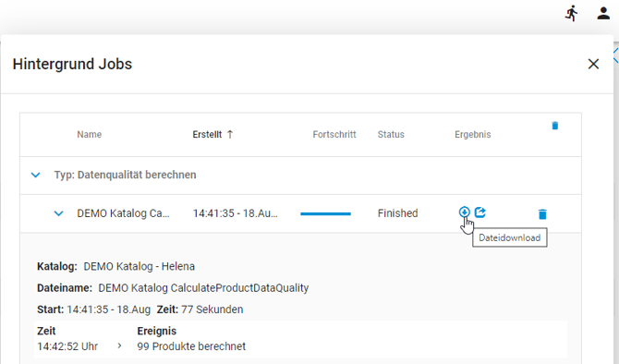Sort by the Ergebnis column header
The width and height of the screenshot is (619, 364).
tap(472, 135)
